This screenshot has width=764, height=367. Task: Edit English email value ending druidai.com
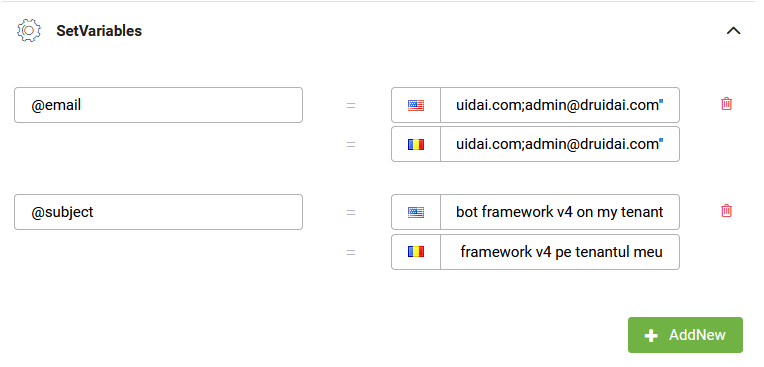click(x=560, y=105)
